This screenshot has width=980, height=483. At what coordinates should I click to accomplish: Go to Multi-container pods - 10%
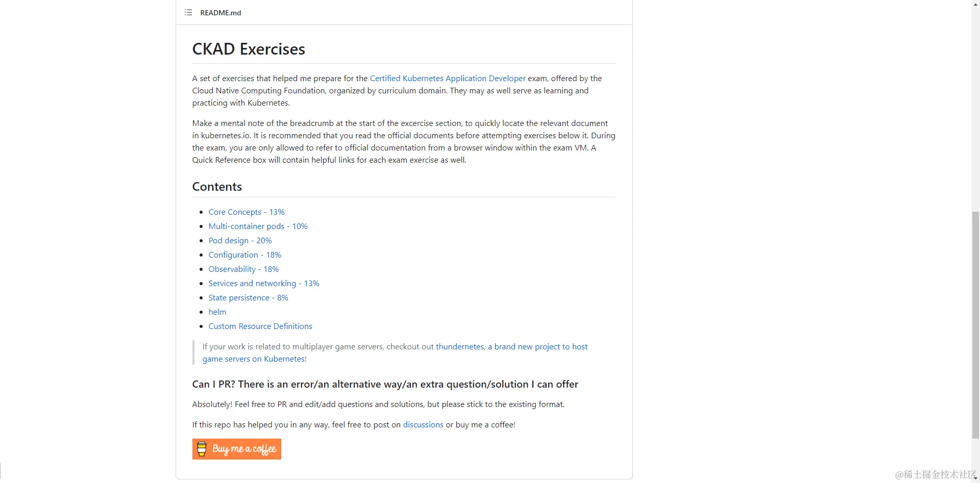point(258,226)
